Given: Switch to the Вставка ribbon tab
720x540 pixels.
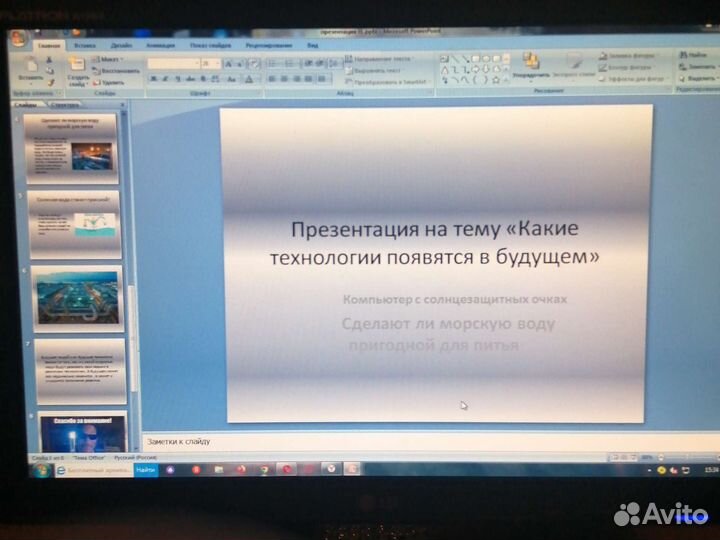Looking at the screenshot, I should [85, 45].
